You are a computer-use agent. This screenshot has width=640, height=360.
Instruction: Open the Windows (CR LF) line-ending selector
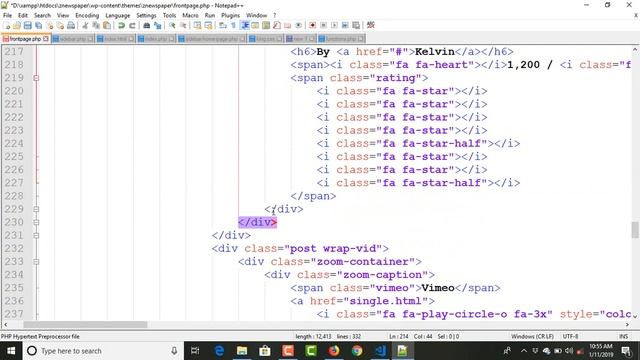coord(532,336)
